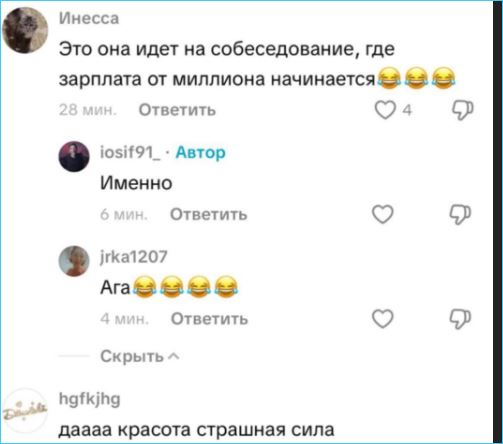503x444 pixels.
Task: Open Инесса's profile avatar
Action: [x=25, y=30]
